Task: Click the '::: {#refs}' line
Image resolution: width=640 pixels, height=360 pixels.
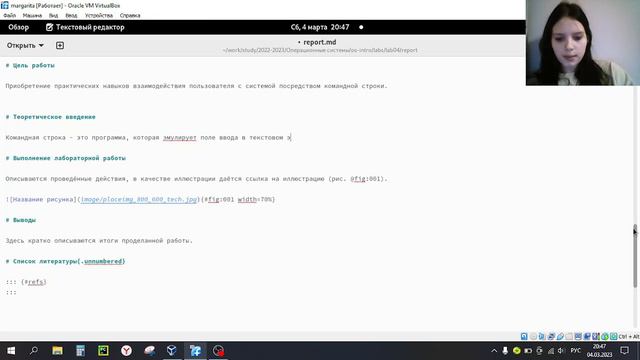Action: (26, 282)
